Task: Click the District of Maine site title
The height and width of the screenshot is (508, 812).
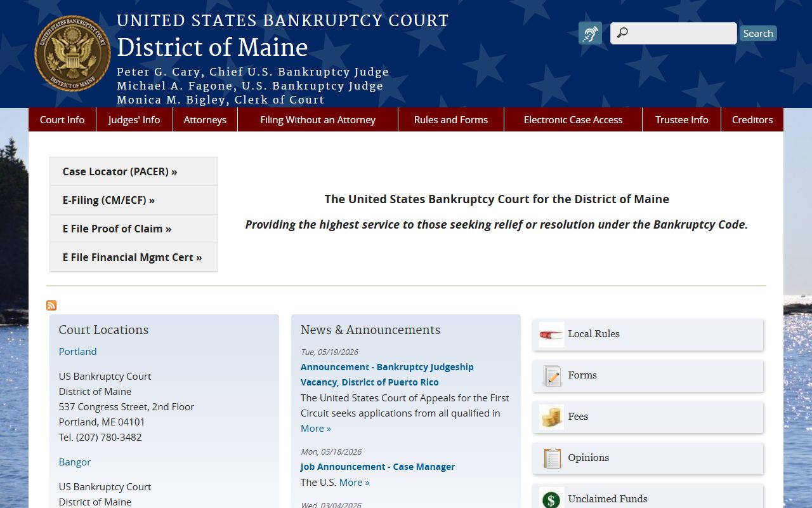Action: [213, 48]
